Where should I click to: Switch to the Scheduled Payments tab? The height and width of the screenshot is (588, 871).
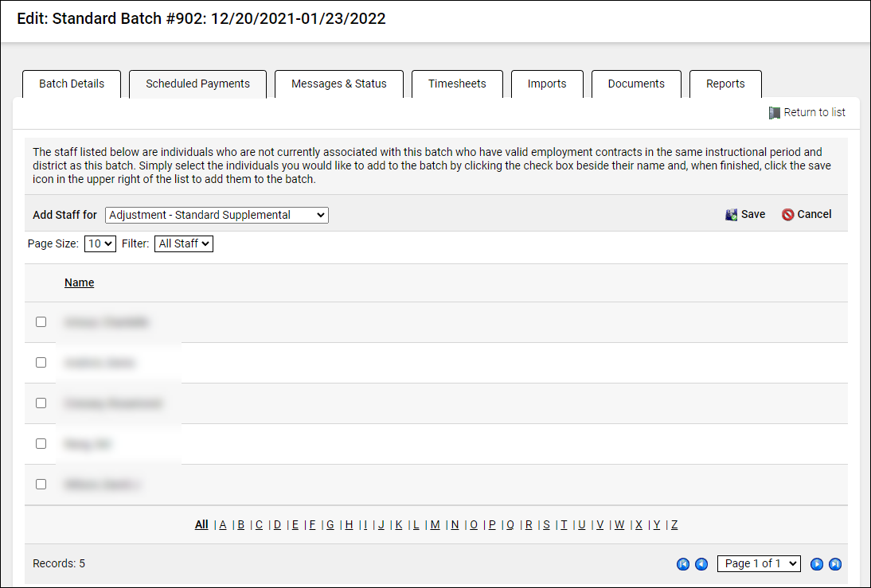[197, 84]
